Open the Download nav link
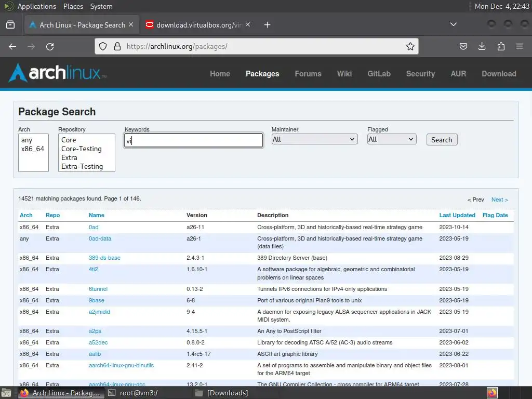Viewport: 532px width, 399px height. tap(499, 74)
